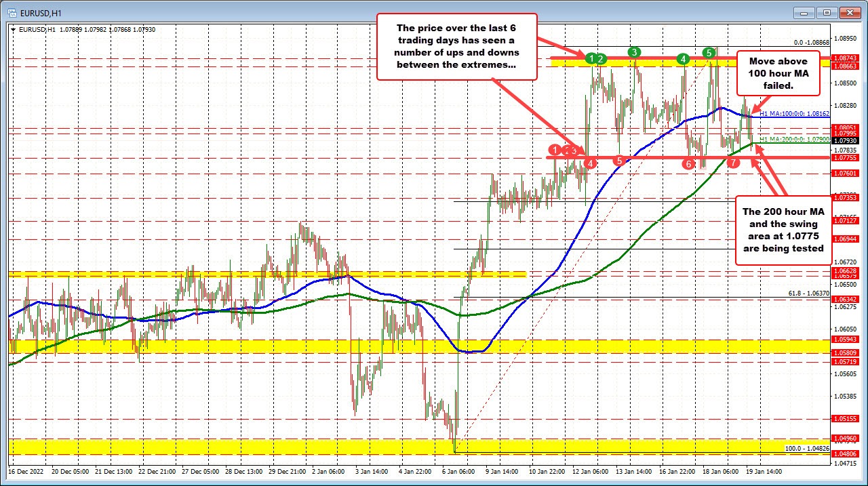
Task: Click the callout describing ups and downs between extremes
Action: pyautogui.click(x=456, y=47)
